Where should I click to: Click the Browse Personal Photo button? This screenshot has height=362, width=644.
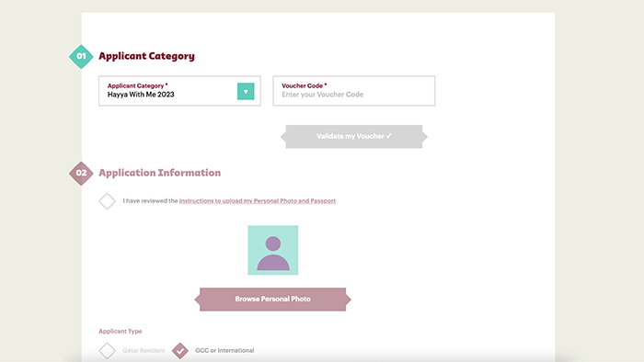272,300
